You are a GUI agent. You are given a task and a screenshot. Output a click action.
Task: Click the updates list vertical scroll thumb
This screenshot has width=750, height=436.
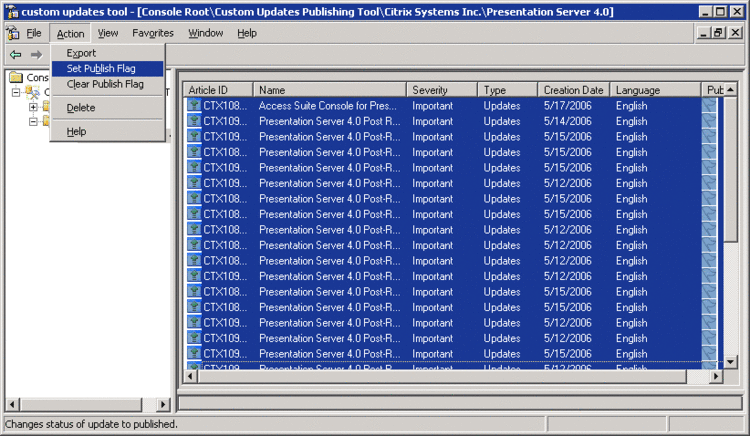[x=730, y=170]
